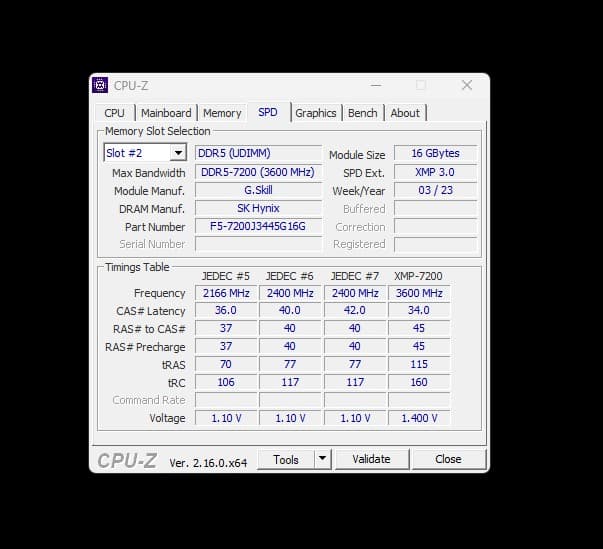Click the 70 tRAS cell
This screenshot has width=603, height=549.
[226, 364]
